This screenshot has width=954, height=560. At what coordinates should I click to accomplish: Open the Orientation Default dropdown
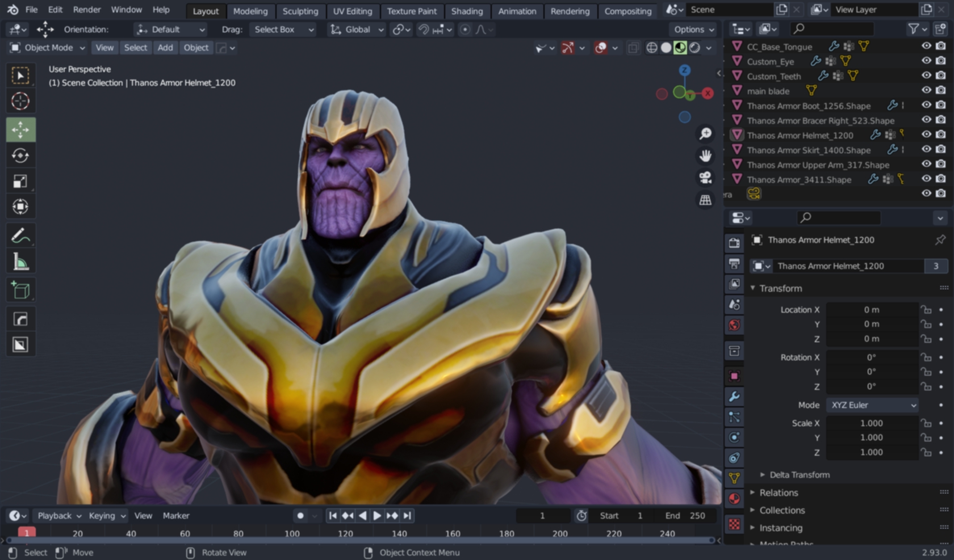tap(170, 30)
